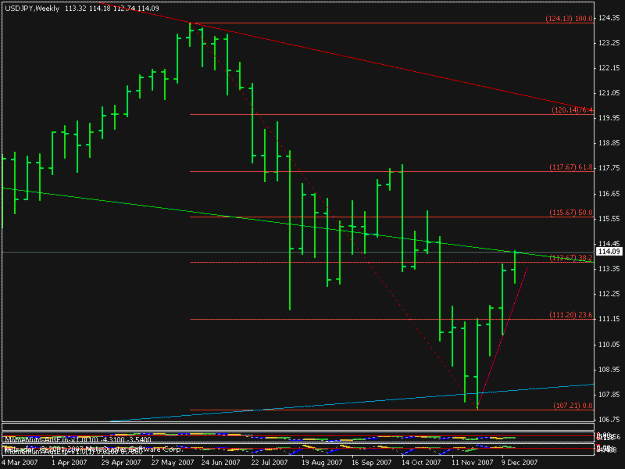625x469 pixels.
Task: Click the (115.67) 50.0 Fibonacci label
Action: click(571, 212)
